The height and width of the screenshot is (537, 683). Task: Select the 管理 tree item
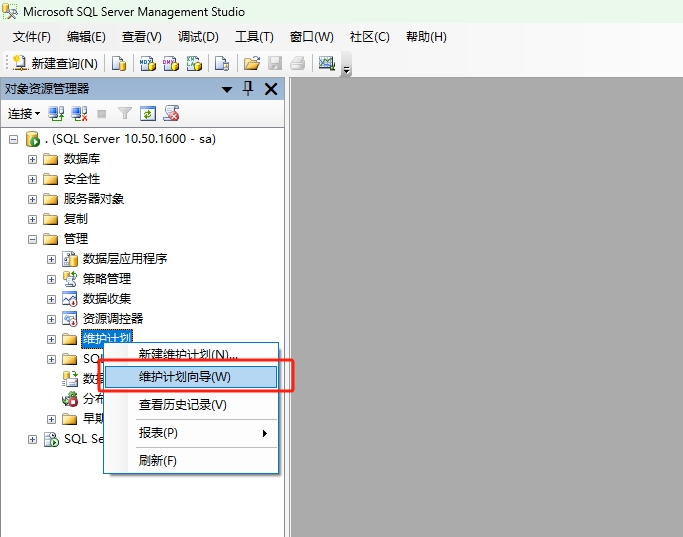pos(76,239)
